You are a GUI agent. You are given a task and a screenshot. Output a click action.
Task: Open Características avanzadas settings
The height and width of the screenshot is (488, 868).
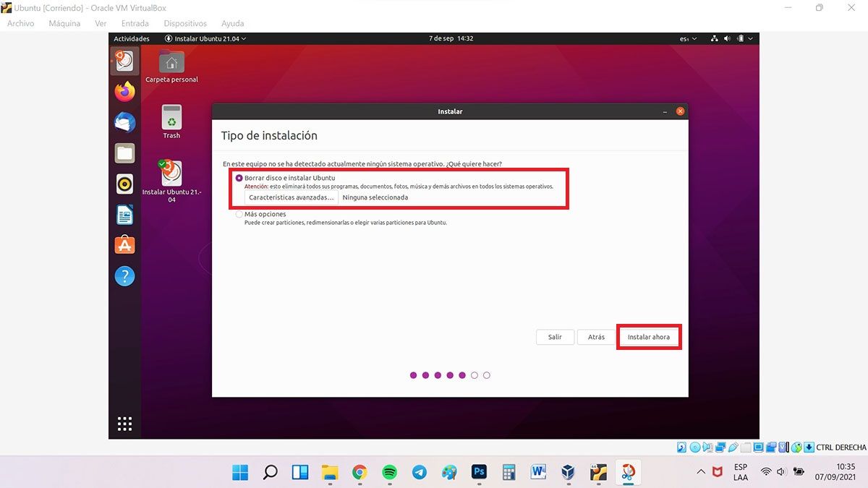[x=292, y=197]
